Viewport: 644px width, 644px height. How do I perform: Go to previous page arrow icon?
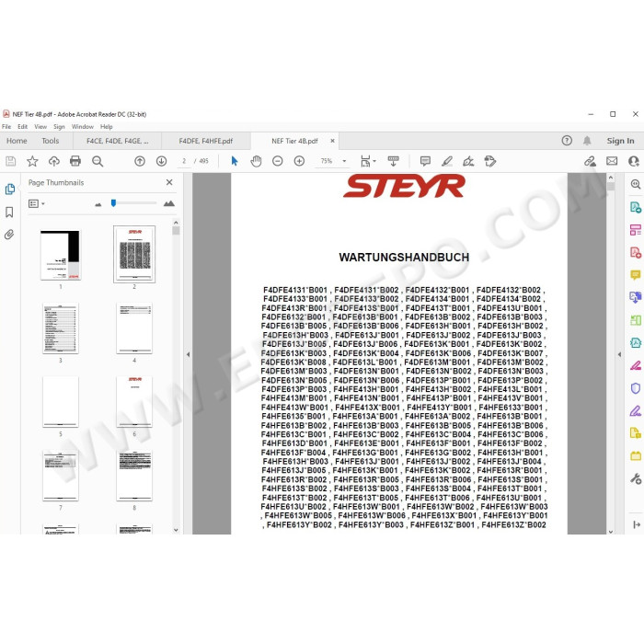pos(140,161)
